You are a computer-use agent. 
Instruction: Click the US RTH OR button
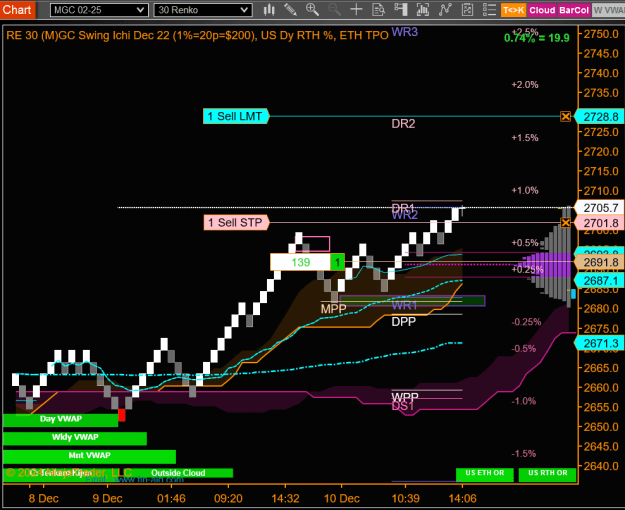tap(548, 474)
